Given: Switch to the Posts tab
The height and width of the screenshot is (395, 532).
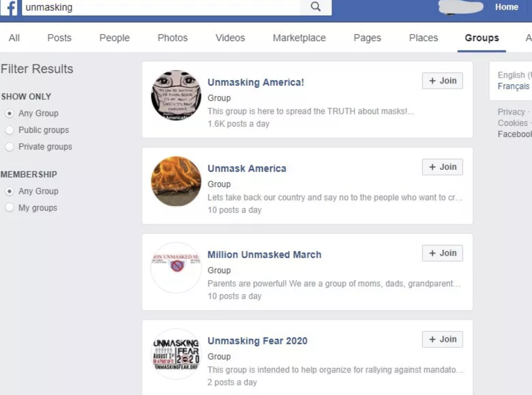Looking at the screenshot, I should (59, 38).
